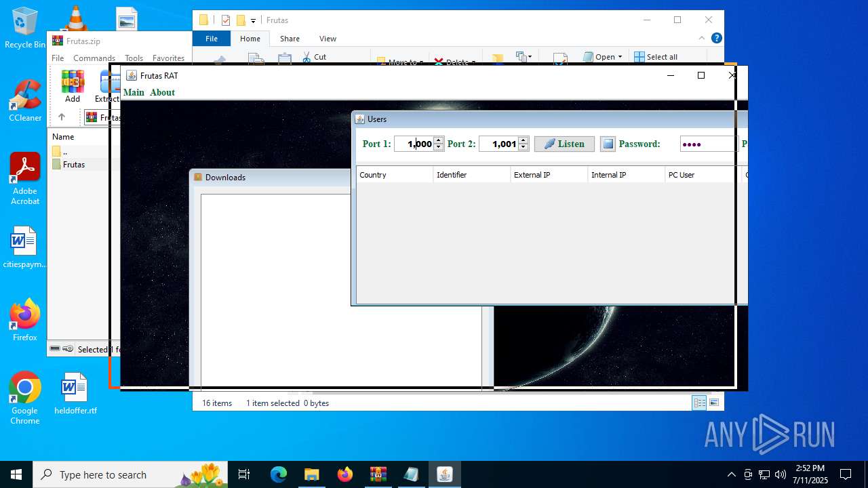Open File menu in WinRAR window
The width and height of the screenshot is (868, 488).
click(58, 58)
